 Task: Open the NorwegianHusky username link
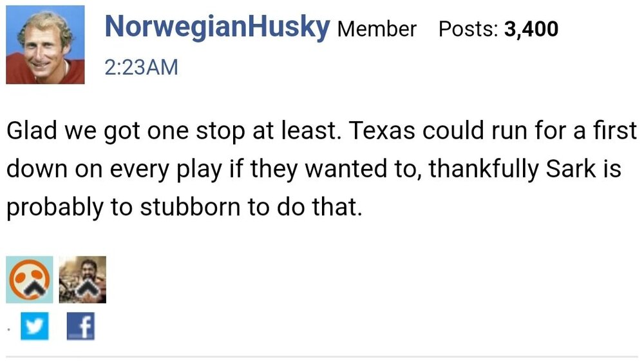coord(217,28)
